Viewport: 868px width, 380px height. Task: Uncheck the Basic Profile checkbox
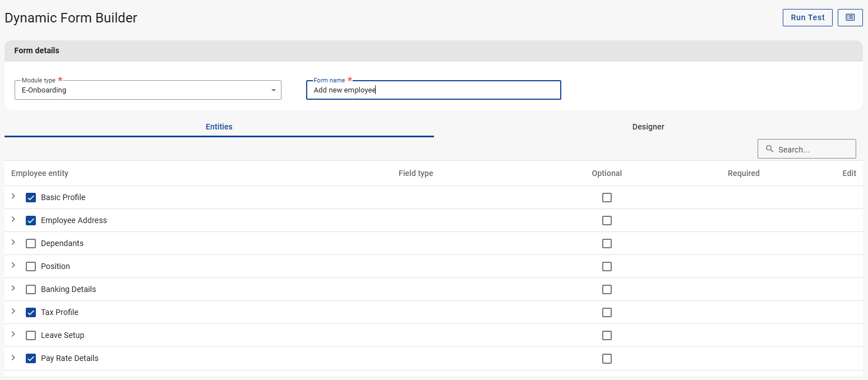(x=31, y=198)
